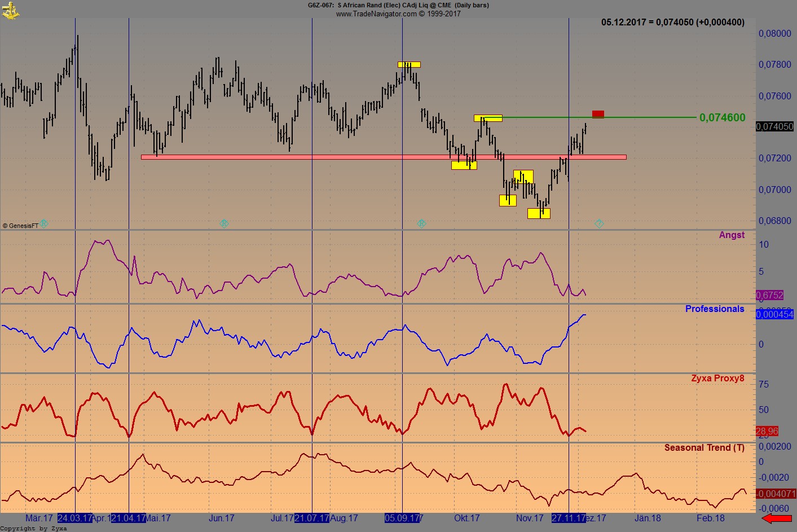
Task: Click the 0,07800 price axis label
Action: click(x=775, y=64)
